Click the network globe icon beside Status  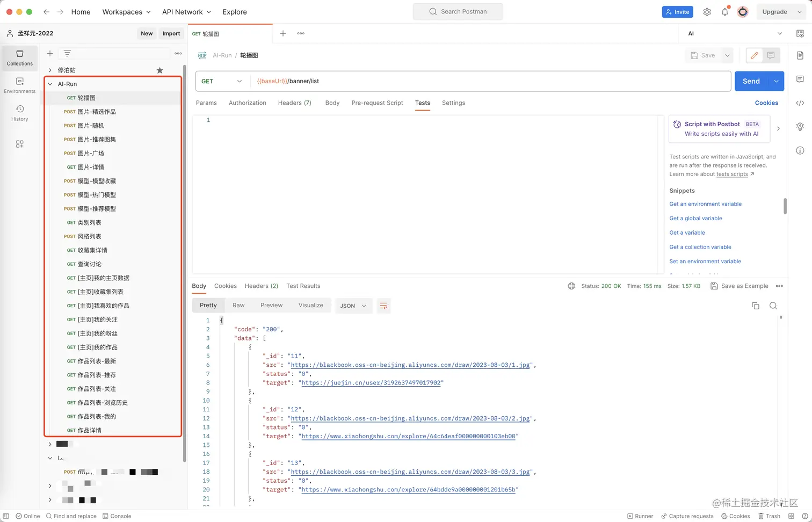(571, 286)
